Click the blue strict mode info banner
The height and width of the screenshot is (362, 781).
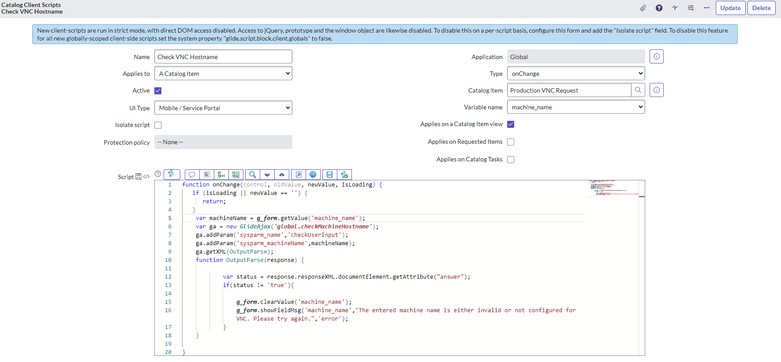[385, 34]
